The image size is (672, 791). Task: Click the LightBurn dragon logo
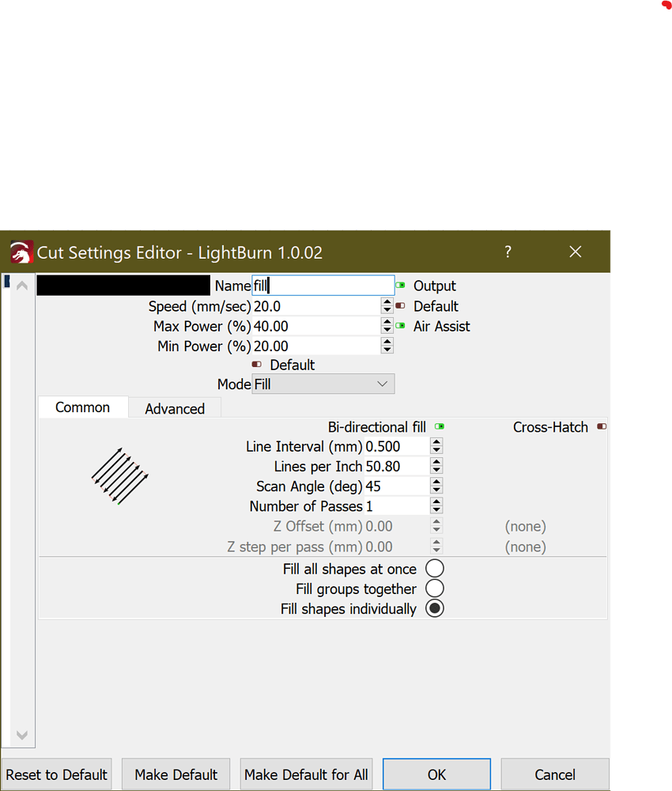(21, 252)
